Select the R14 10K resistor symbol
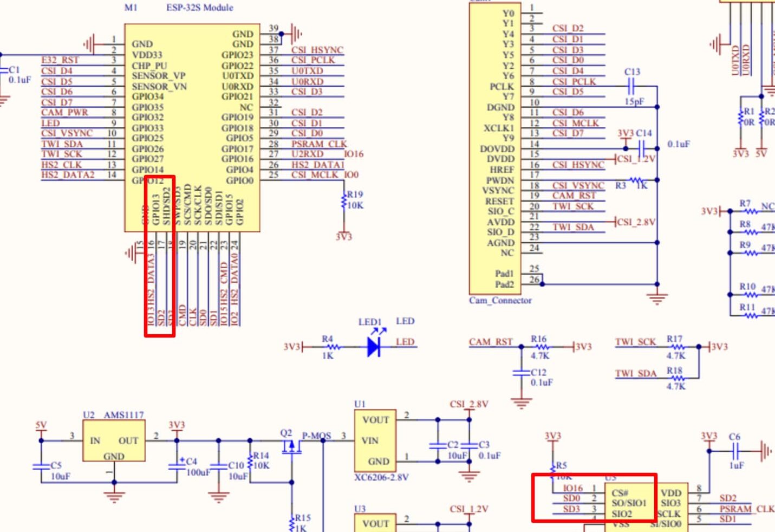The image size is (775, 532). pyautogui.click(x=250, y=461)
